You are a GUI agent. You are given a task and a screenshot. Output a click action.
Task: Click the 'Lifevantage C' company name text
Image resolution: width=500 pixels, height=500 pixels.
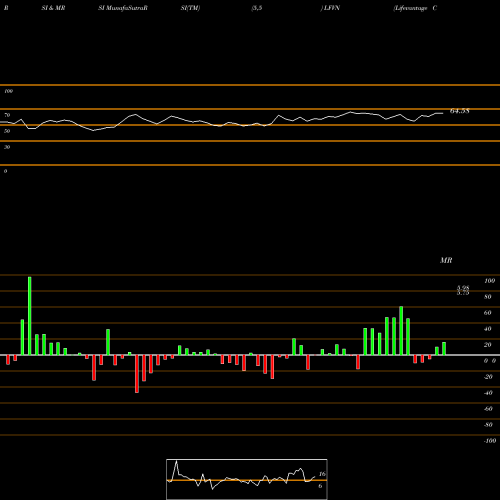(415, 8)
